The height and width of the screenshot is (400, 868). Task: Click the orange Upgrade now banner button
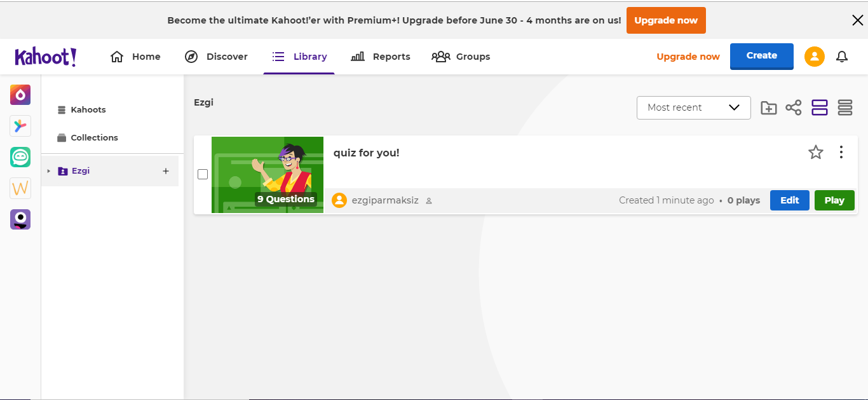click(666, 20)
